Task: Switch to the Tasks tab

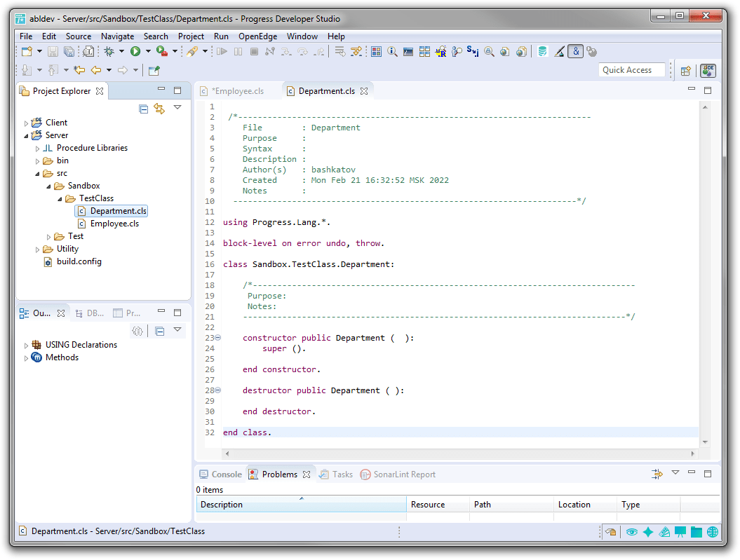Action: click(x=336, y=474)
